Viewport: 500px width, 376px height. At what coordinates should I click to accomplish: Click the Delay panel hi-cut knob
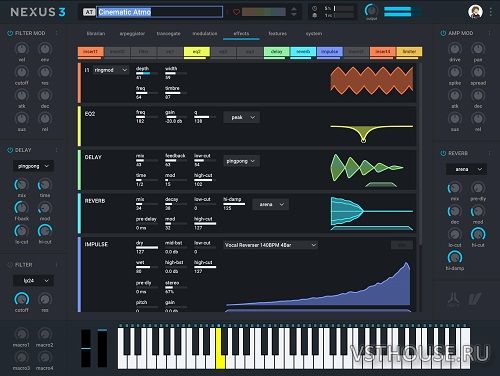click(x=45, y=231)
